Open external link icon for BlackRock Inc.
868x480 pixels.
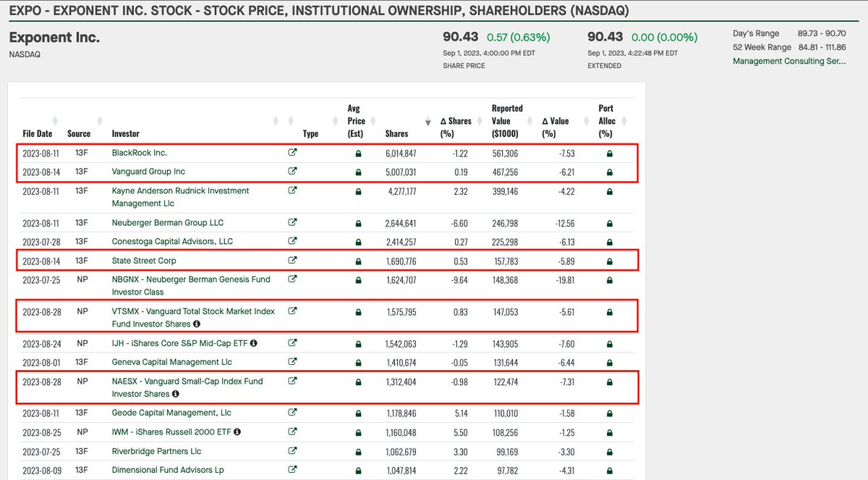[x=292, y=153]
